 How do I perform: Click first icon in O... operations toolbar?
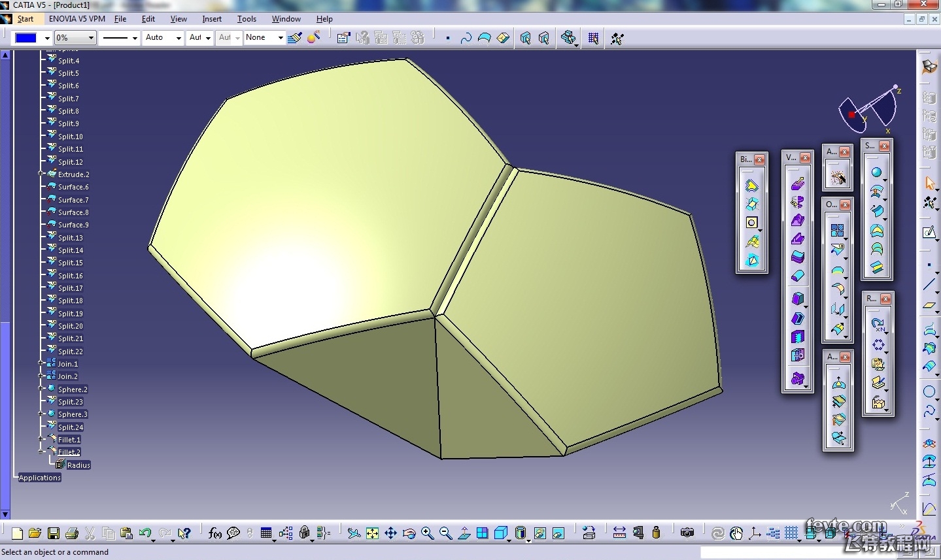click(x=837, y=230)
